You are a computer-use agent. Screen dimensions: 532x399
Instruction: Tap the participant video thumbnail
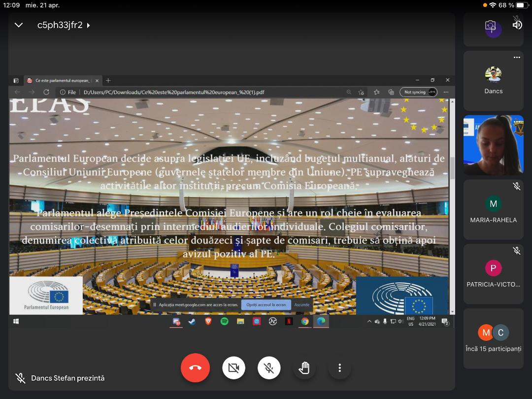tap(493, 145)
